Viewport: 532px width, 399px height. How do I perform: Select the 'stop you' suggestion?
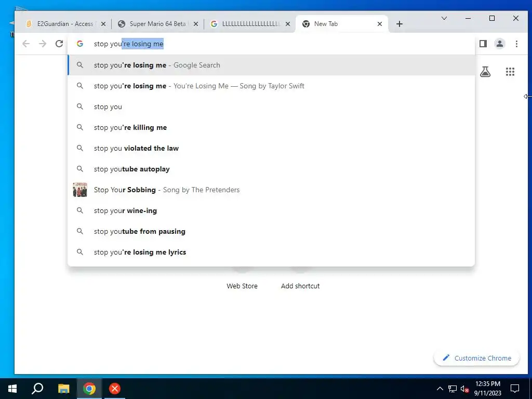tap(271, 107)
